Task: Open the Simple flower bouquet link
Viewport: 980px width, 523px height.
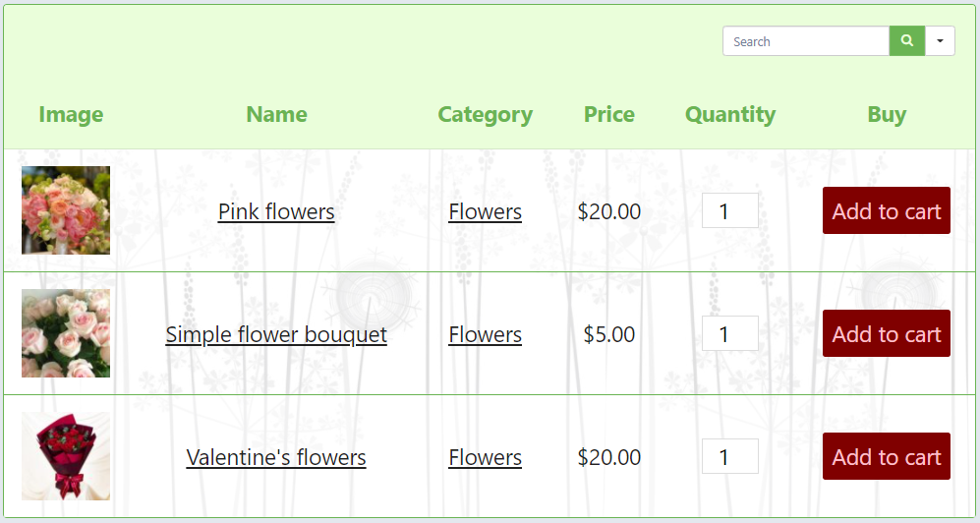Action: 276,334
